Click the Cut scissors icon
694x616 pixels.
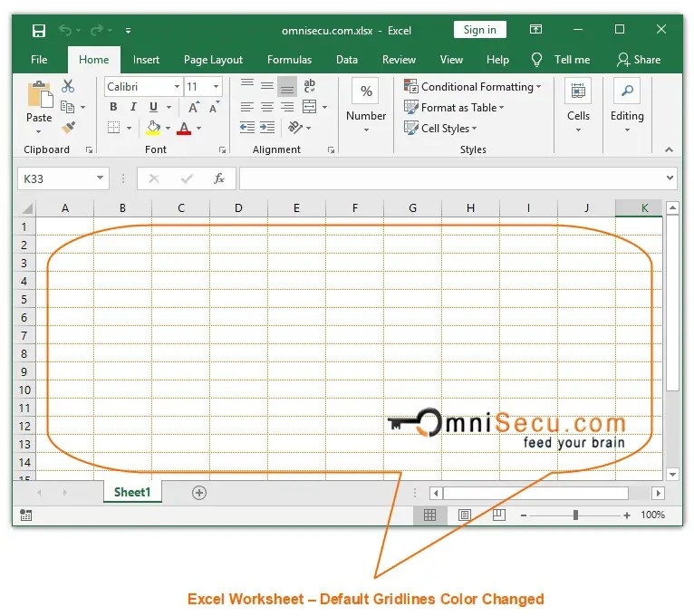point(68,87)
